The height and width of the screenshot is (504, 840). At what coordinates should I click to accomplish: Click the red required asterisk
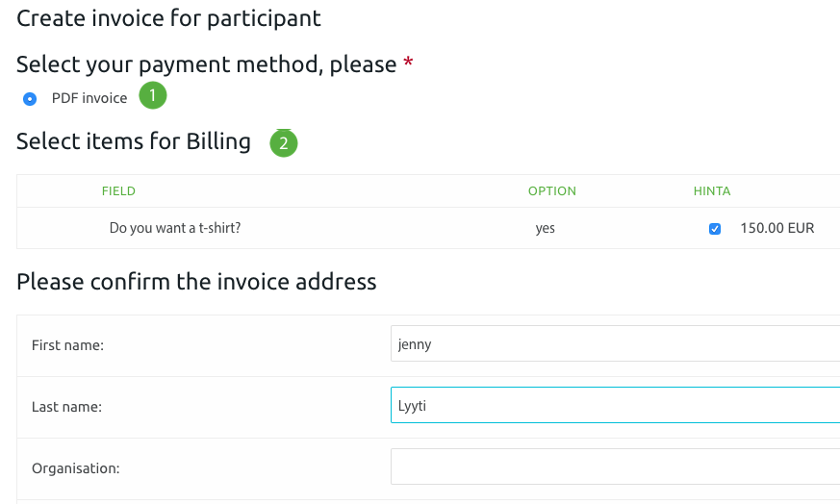point(408,63)
